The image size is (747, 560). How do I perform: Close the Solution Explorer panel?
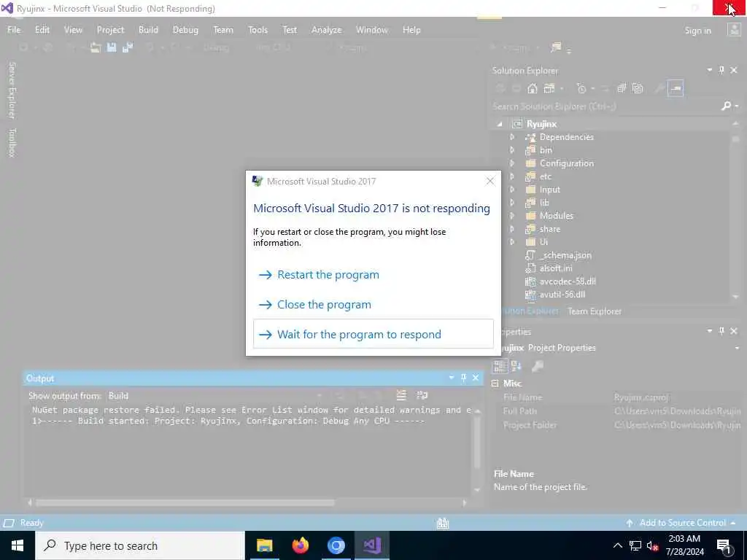pos(734,70)
